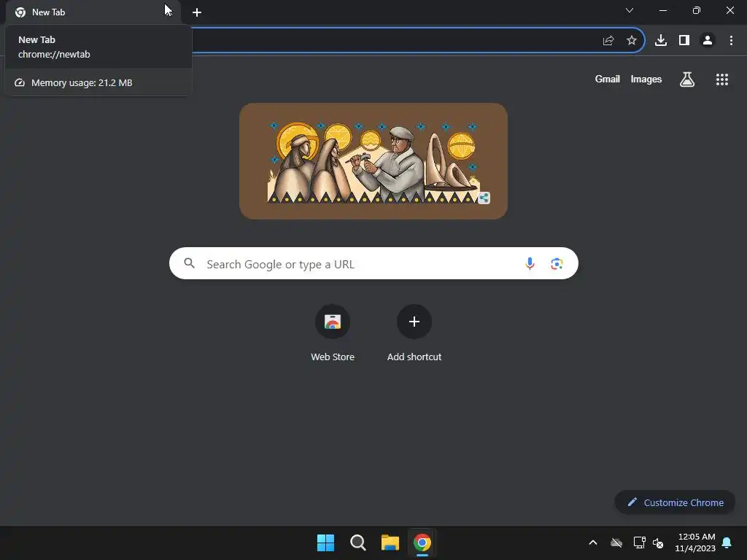Click the memory gauge icon in tooltip
The image size is (747, 560).
(20, 83)
